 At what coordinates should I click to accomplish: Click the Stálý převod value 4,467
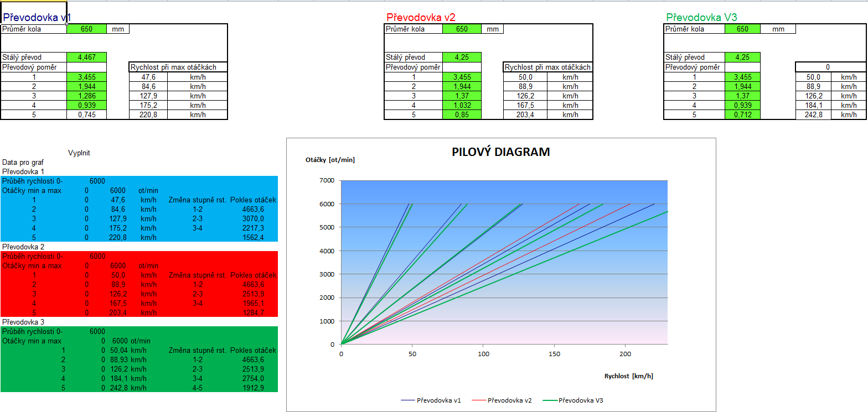coord(86,57)
